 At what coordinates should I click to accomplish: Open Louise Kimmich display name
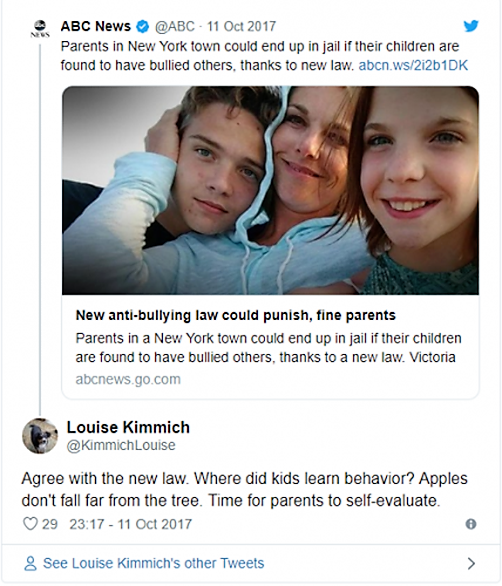point(128,427)
